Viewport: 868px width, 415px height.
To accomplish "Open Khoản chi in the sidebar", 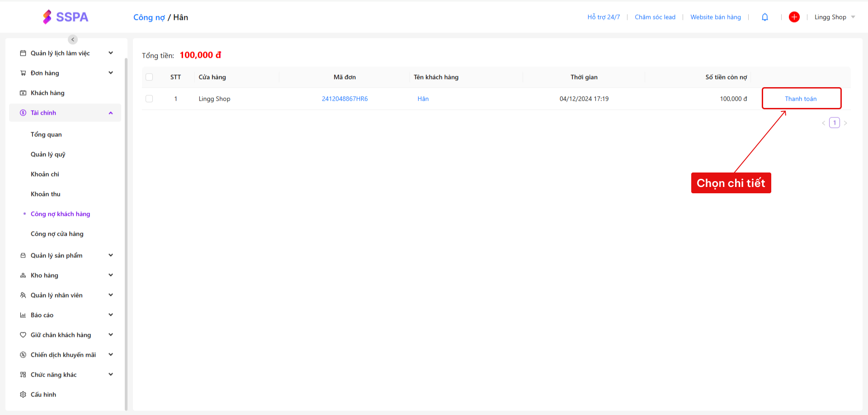I will tap(45, 174).
